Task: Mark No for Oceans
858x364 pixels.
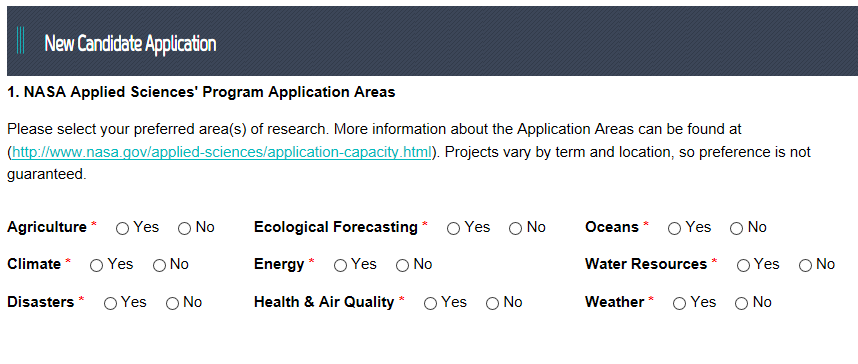Action: [737, 229]
